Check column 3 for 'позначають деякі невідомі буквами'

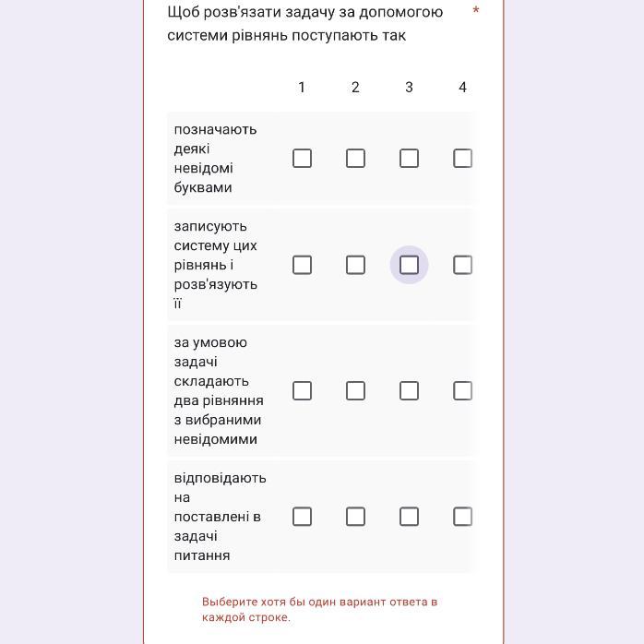(x=409, y=159)
